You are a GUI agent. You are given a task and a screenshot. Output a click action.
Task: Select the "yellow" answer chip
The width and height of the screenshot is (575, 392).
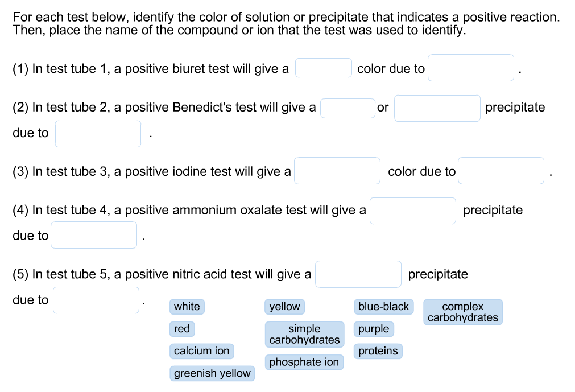click(284, 307)
